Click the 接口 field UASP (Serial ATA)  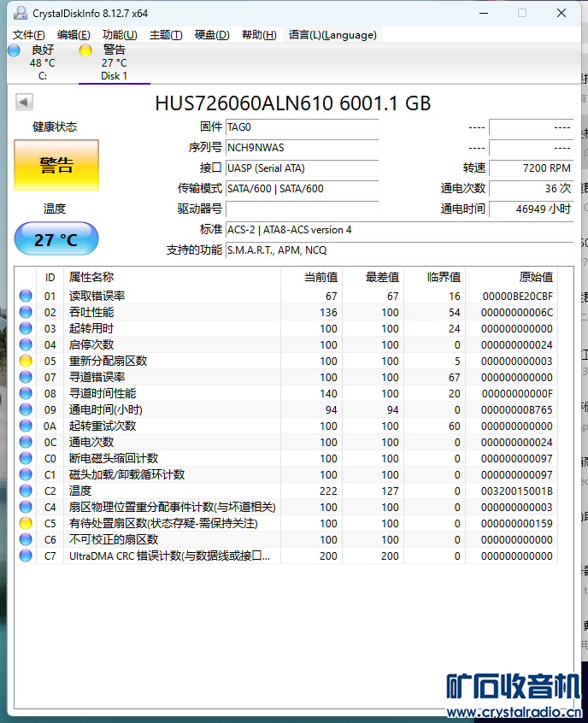click(x=302, y=168)
